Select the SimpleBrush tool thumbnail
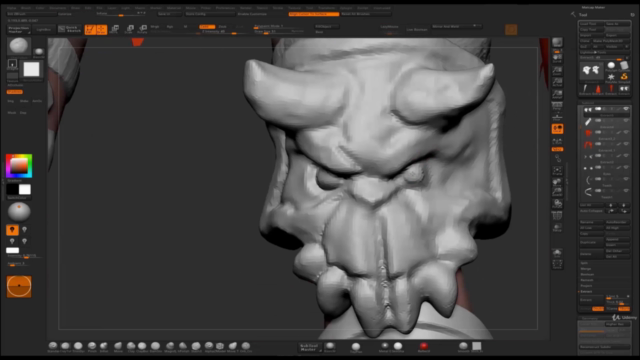The height and width of the screenshot is (360, 640). point(624,78)
